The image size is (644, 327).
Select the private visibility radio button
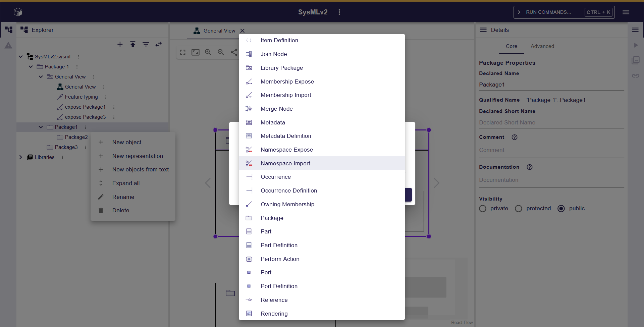tap(483, 209)
